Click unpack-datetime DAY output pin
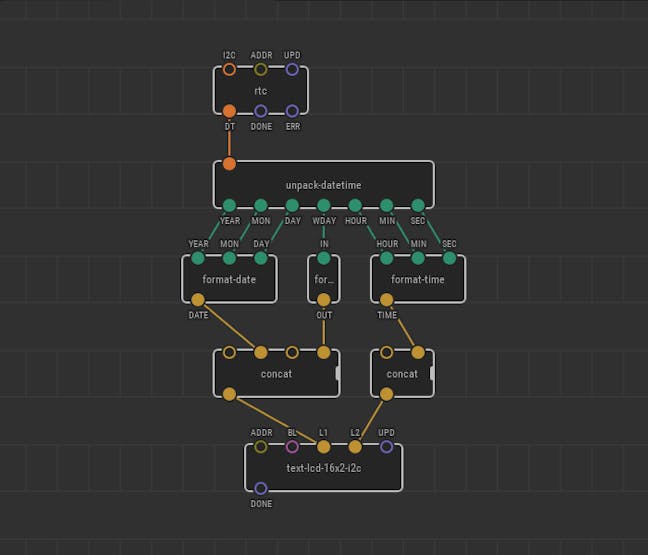The image size is (648, 555). click(x=292, y=205)
